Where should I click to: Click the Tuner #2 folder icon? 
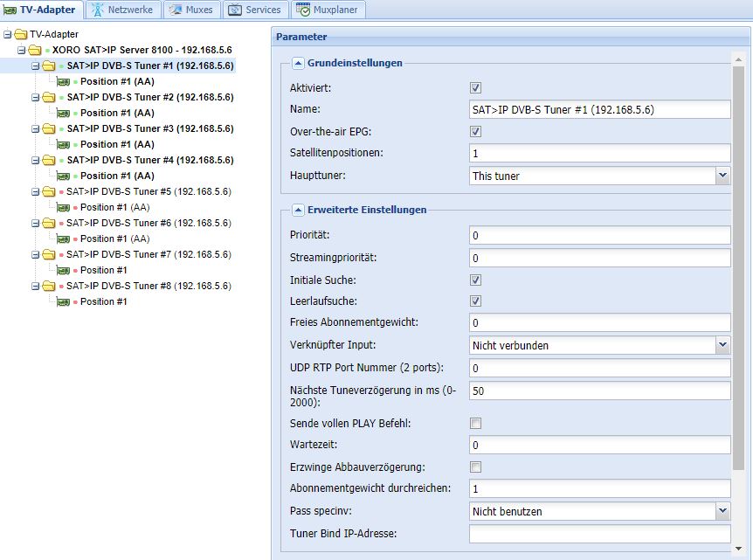49,98
